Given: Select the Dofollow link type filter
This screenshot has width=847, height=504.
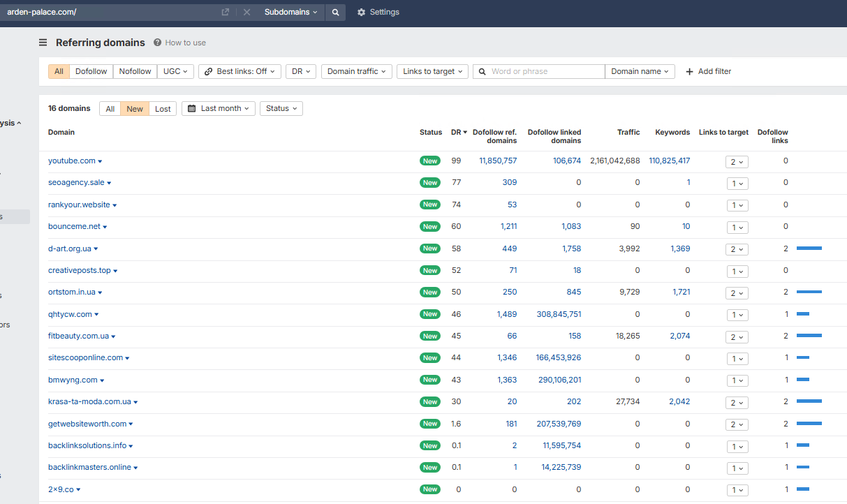Looking at the screenshot, I should 91,71.
